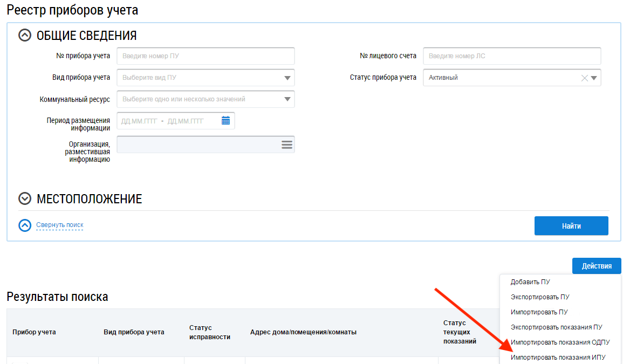Expand the МЕСТОПОЛОЖЕНИЕ section chevron
Image resolution: width=623 pixels, height=364 pixels.
25,198
